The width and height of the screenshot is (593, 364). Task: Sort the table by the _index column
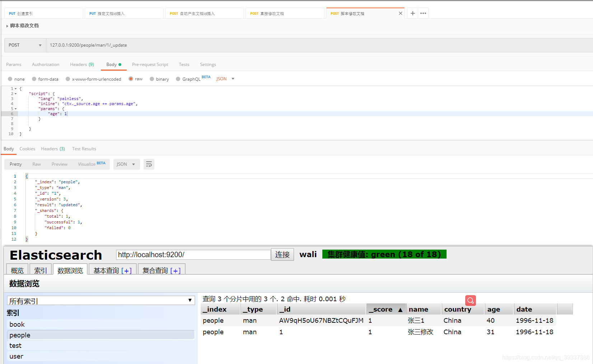coord(220,309)
